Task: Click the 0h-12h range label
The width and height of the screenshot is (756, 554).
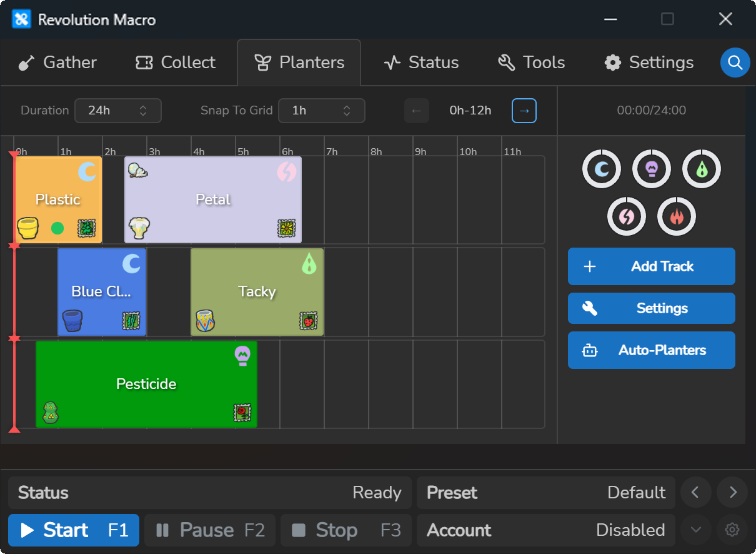Action: pyautogui.click(x=470, y=111)
